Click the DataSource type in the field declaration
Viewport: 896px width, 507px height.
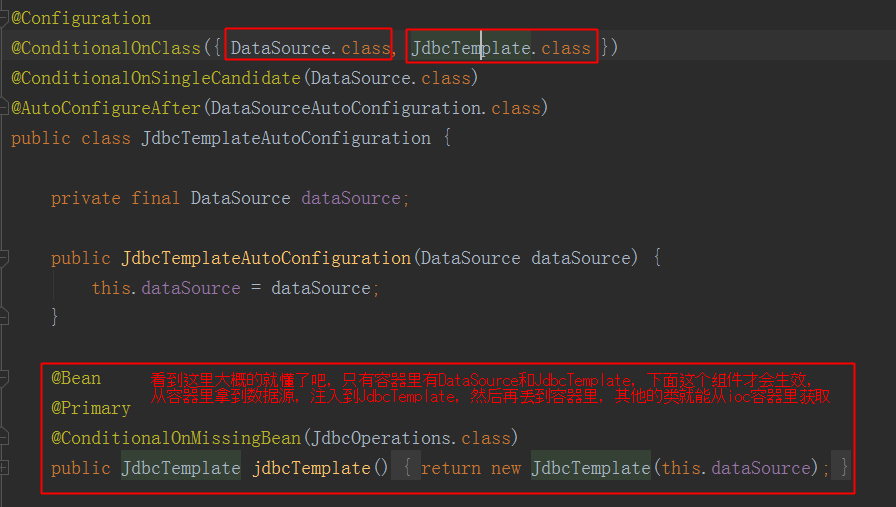(240, 198)
